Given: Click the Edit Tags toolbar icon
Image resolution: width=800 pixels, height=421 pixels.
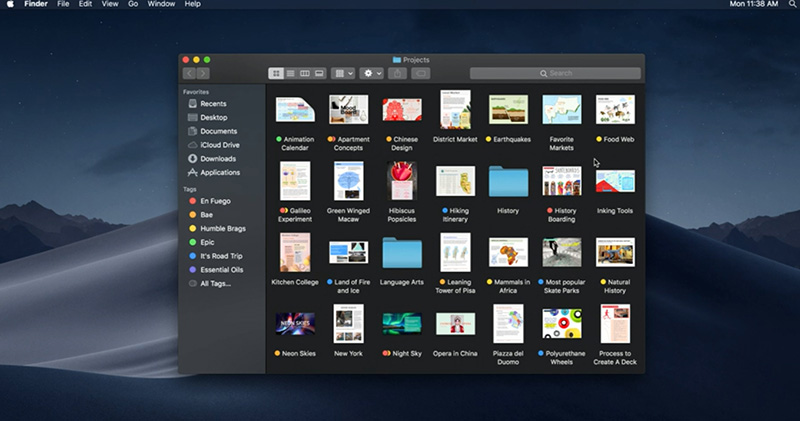Looking at the screenshot, I should [x=421, y=74].
